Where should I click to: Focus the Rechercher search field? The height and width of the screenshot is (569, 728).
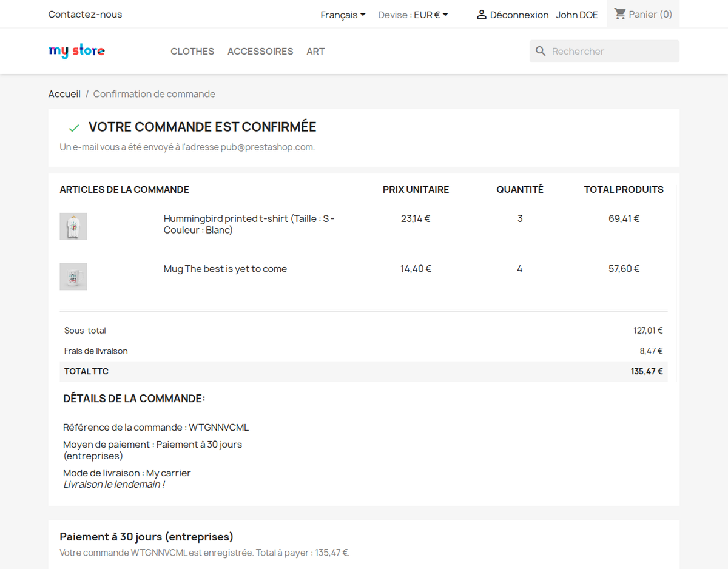604,52
